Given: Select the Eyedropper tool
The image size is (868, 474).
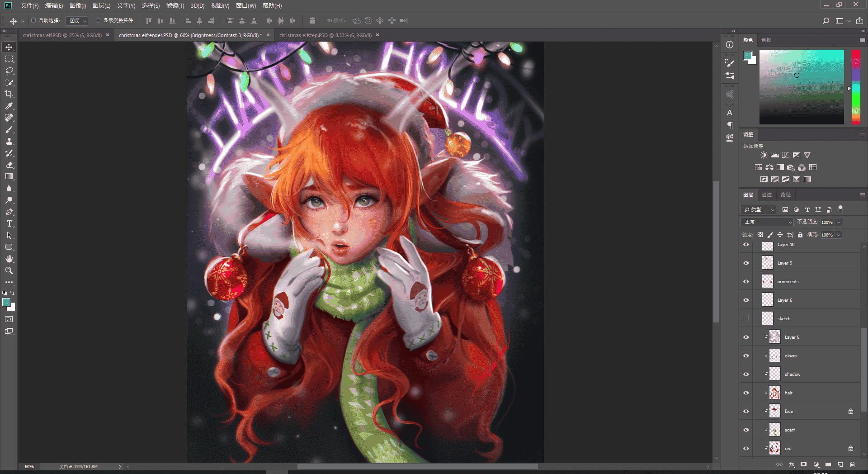Looking at the screenshot, I should point(9,106).
